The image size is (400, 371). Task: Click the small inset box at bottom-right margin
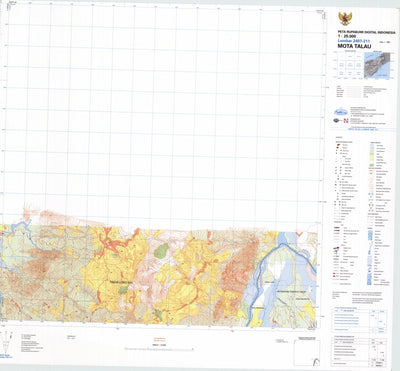pos(307,353)
